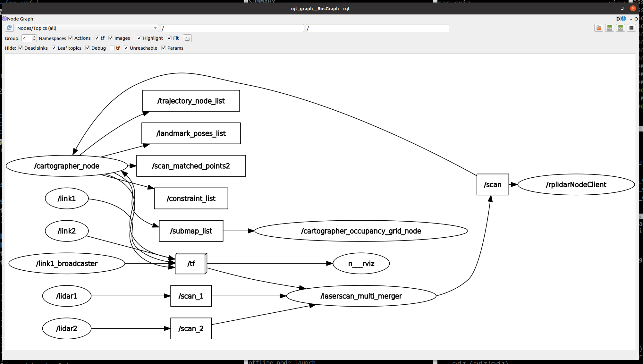Select the /scan topic box

(x=493, y=184)
